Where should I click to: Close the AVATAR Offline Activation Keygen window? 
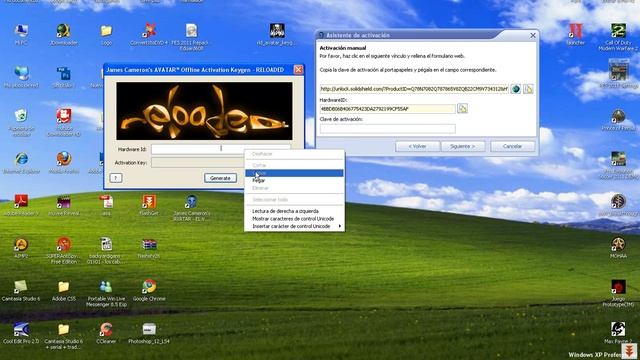click(298, 70)
